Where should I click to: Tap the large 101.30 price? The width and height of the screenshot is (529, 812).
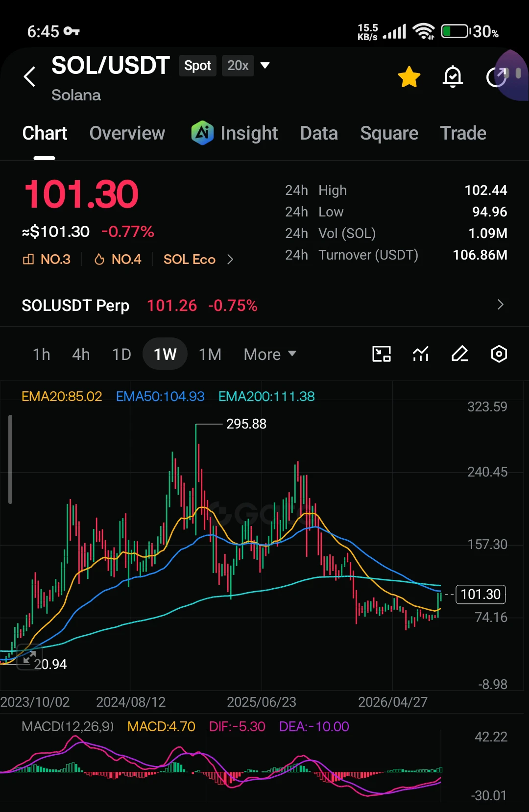81,194
